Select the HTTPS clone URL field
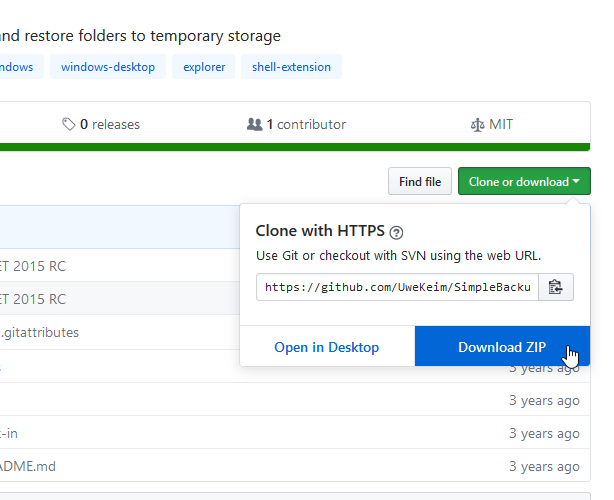 tap(397, 287)
